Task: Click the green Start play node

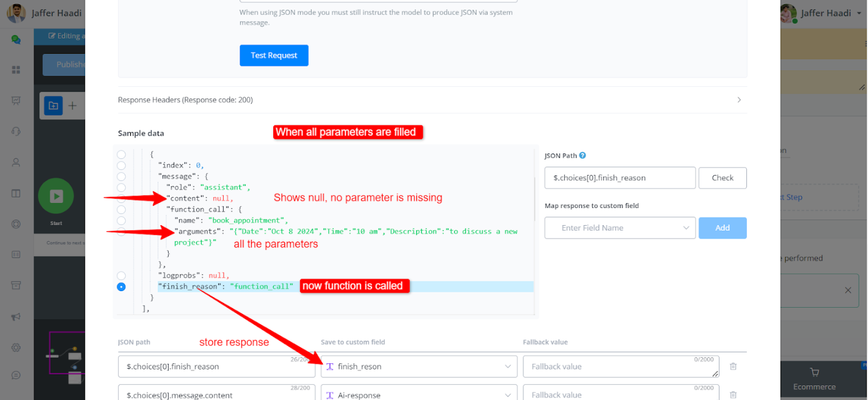Action: (56, 196)
